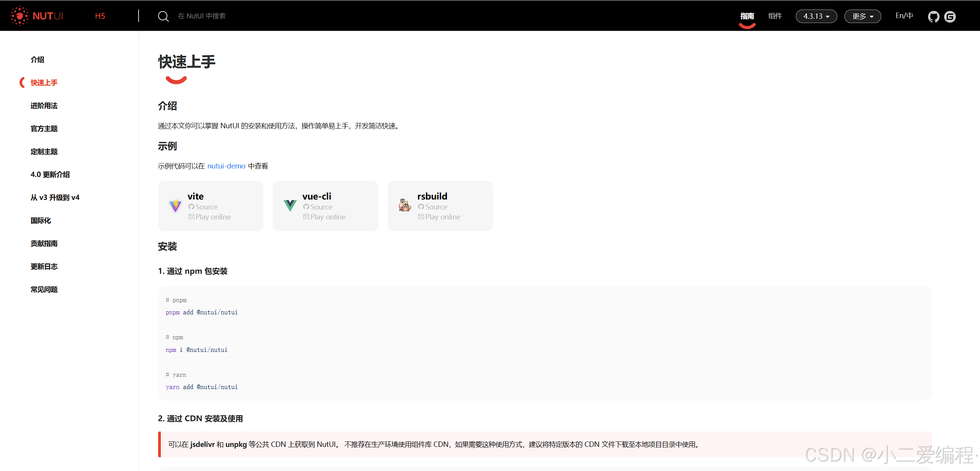The height and width of the screenshot is (471, 980).
Task: Focus the 在 NutUI 中搜索 search field
Action: point(202,16)
